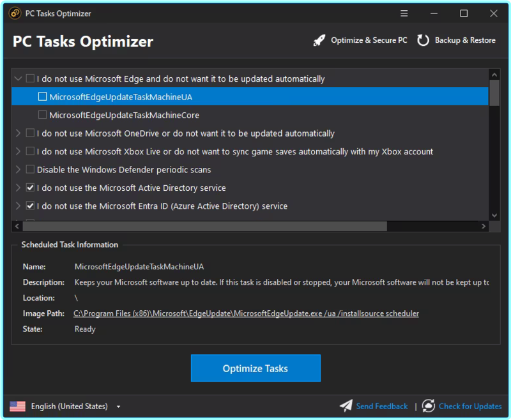Viewport: 511px width, 420px height.
Task: Expand the Microsoft Active Directory group
Action: [x=19, y=188]
